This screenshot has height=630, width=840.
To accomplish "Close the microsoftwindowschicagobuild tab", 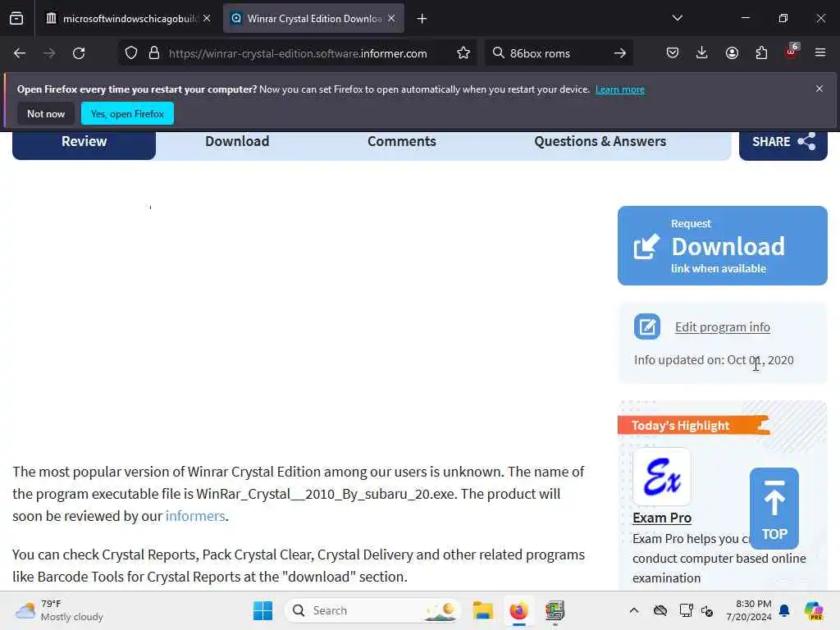I will click(x=207, y=18).
